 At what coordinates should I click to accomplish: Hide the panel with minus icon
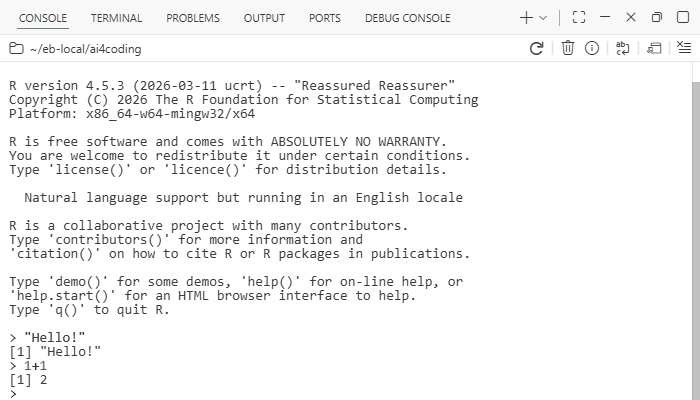click(x=605, y=17)
